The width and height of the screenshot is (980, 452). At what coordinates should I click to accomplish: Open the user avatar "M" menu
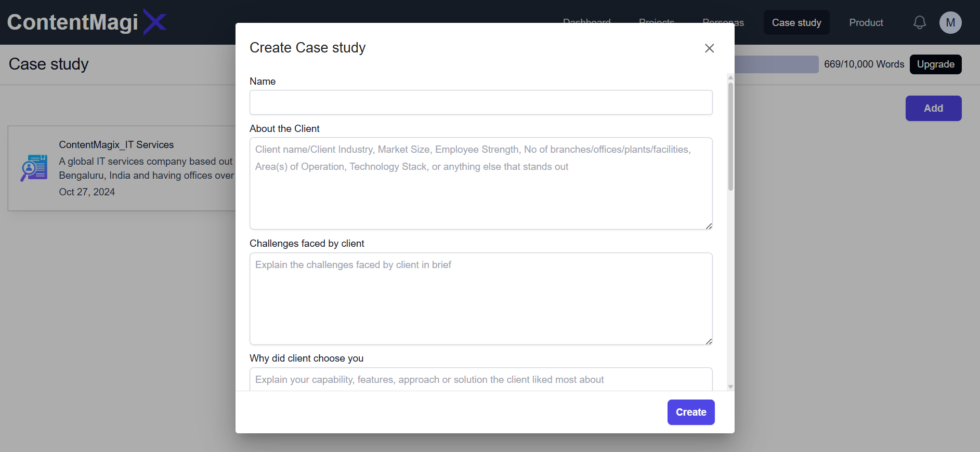click(x=950, y=22)
